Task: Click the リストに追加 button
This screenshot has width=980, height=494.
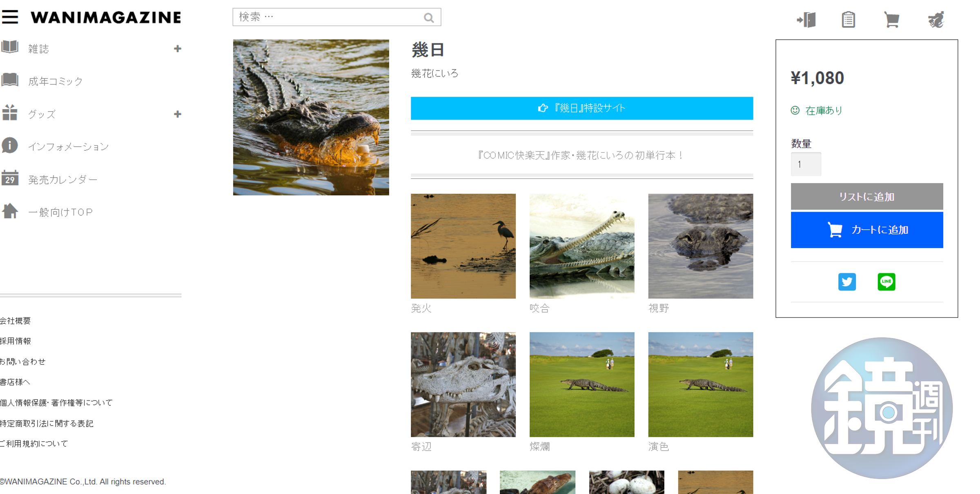Action: coord(867,197)
